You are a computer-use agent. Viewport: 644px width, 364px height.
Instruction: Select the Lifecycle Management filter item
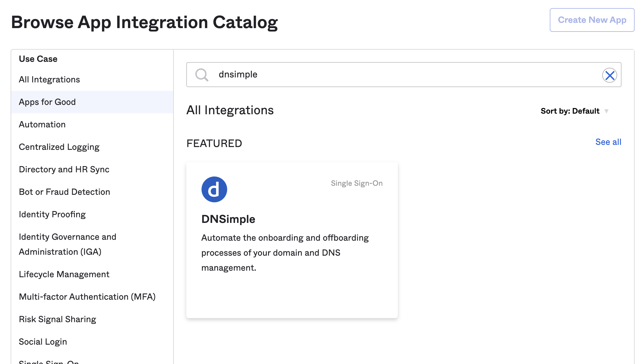pyautogui.click(x=64, y=274)
